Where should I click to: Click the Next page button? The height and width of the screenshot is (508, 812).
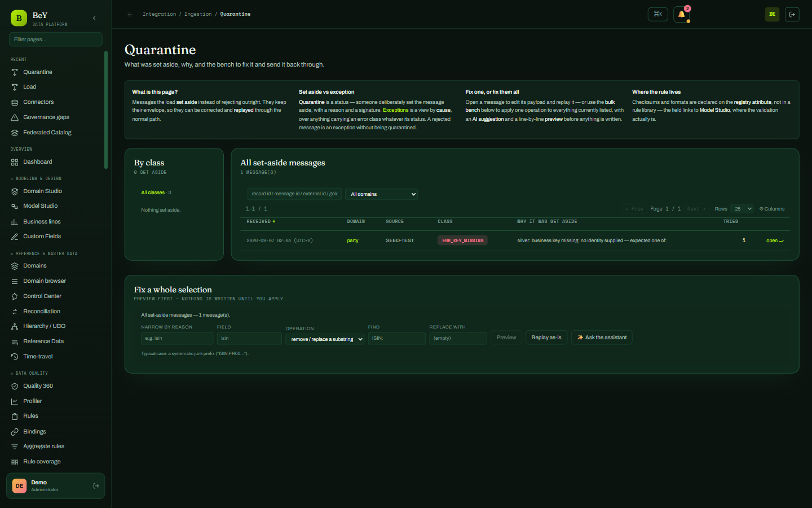[x=696, y=209]
